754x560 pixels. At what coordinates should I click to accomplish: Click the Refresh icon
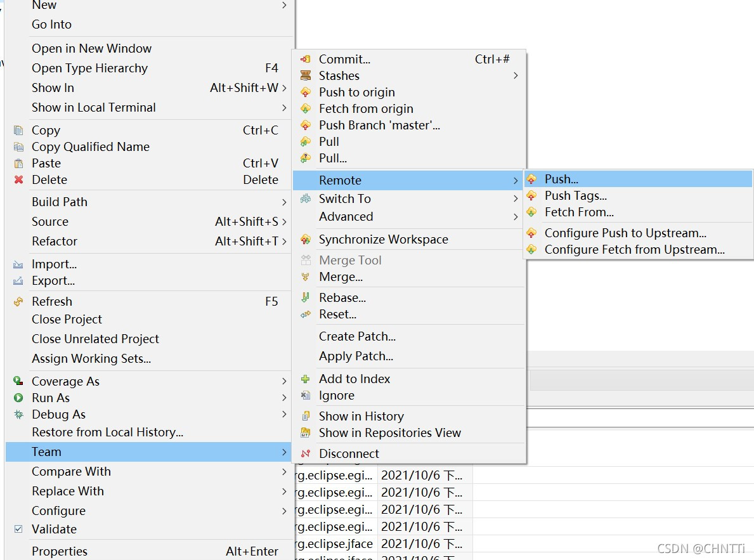tap(18, 302)
